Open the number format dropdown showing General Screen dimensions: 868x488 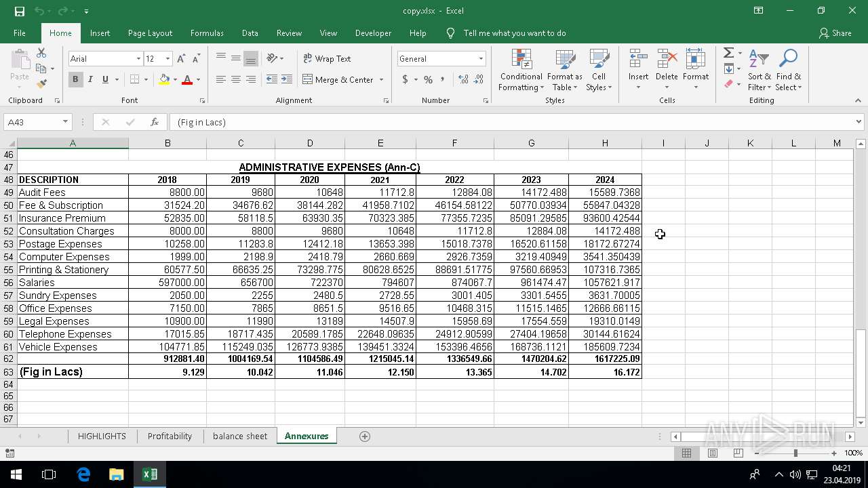(481, 59)
